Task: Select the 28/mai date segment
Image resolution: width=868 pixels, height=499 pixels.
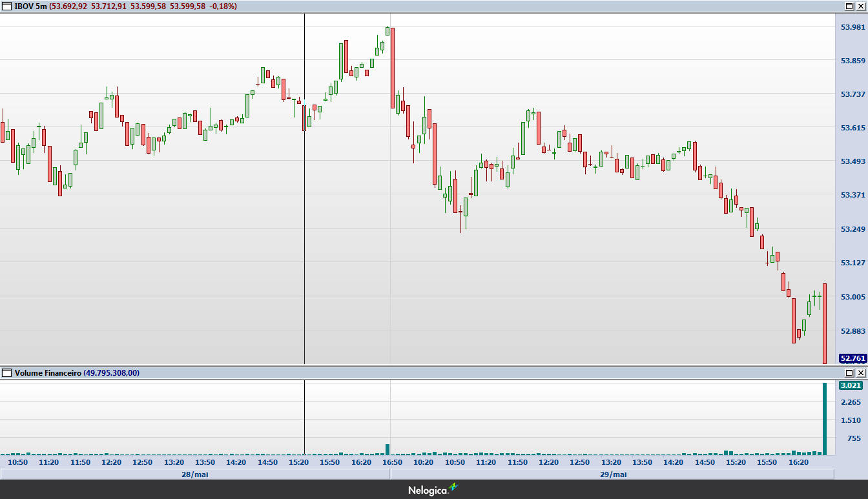Action: tap(195, 474)
